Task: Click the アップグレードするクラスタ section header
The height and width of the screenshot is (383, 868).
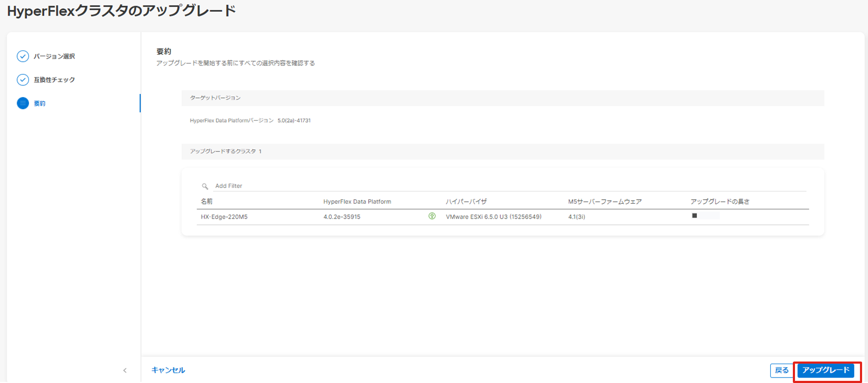Action: click(503, 151)
